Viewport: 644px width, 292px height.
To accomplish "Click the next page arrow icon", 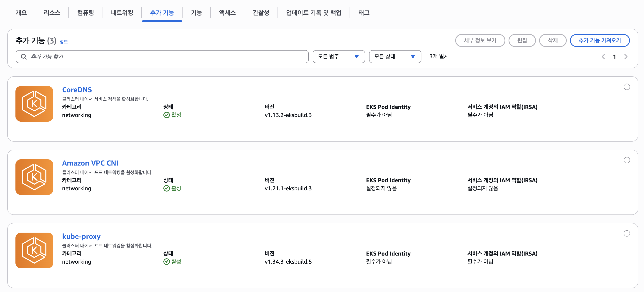I will (x=626, y=57).
